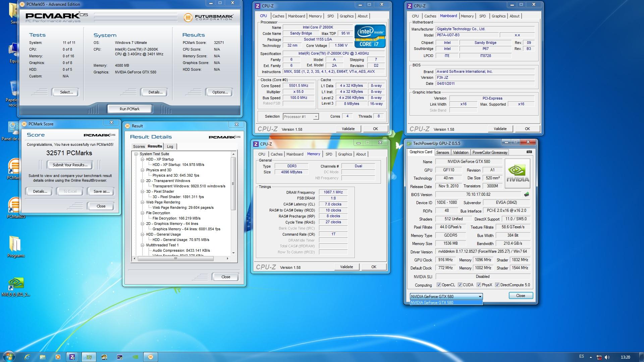
Task: Click the NVIDIA logo in GPU-Z
Action: [518, 174]
